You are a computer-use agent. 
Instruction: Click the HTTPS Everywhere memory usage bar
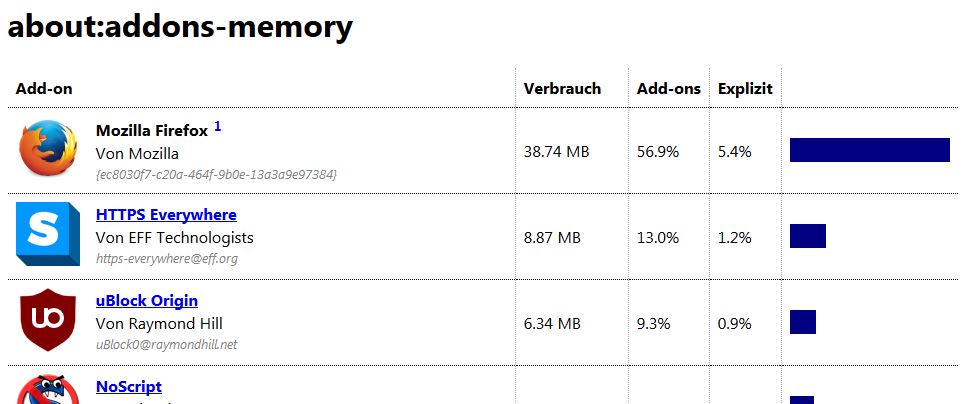coord(807,236)
